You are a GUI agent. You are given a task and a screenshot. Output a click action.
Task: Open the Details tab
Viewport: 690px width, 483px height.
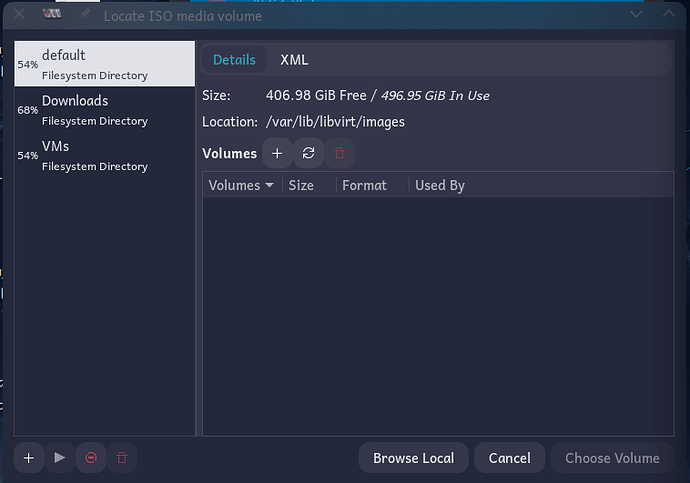coord(234,60)
